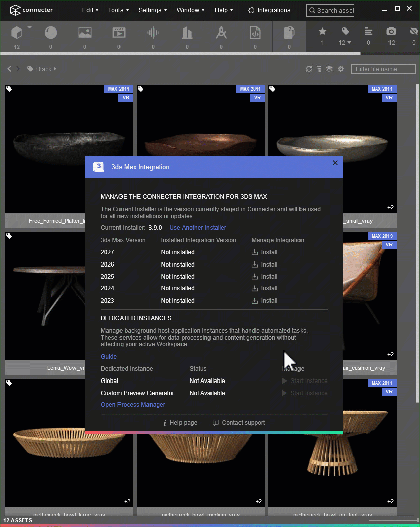Open the Window menu
This screenshot has width=420, height=527.
(191, 10)
